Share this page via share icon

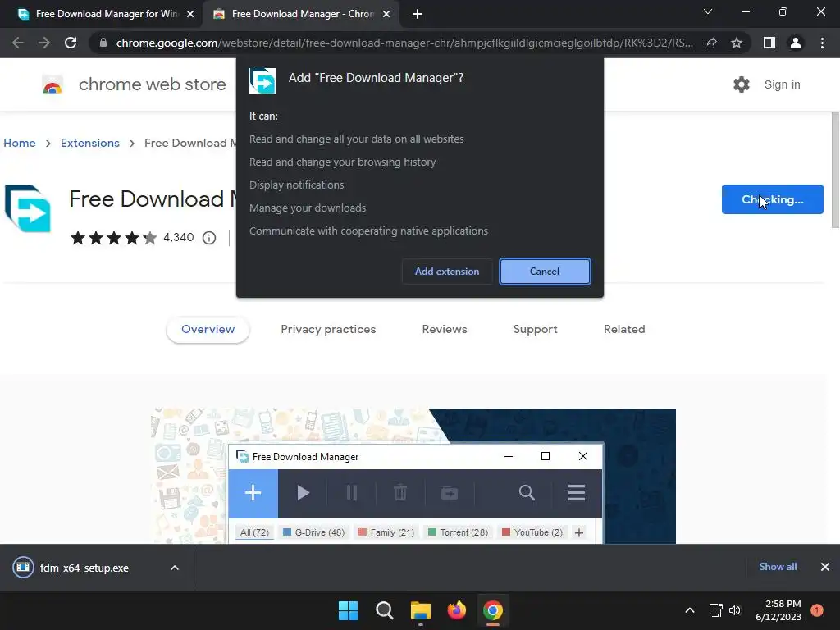click(710, 43)
